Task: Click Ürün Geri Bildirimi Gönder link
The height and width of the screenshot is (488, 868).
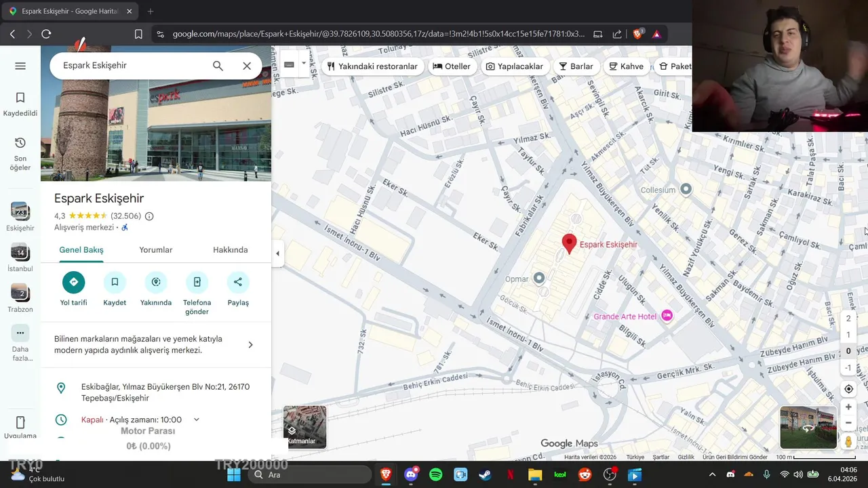Action: (x=735, y=457)
